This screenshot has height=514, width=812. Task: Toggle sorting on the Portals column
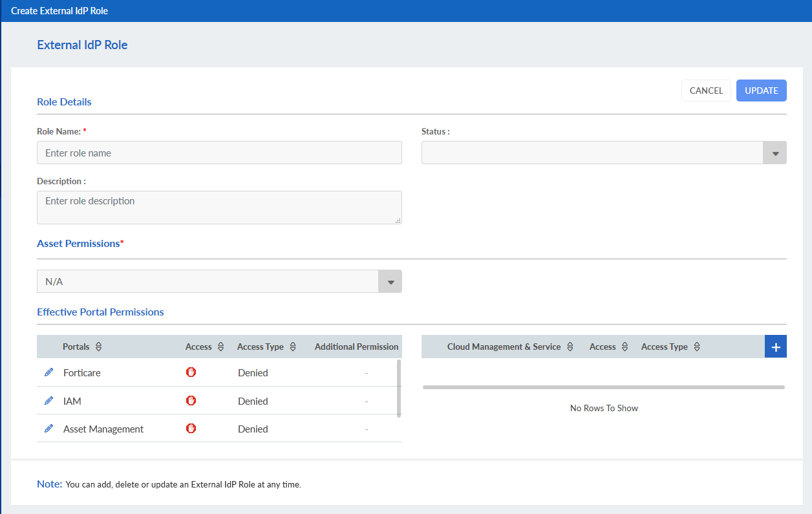(x=101, y=346)
